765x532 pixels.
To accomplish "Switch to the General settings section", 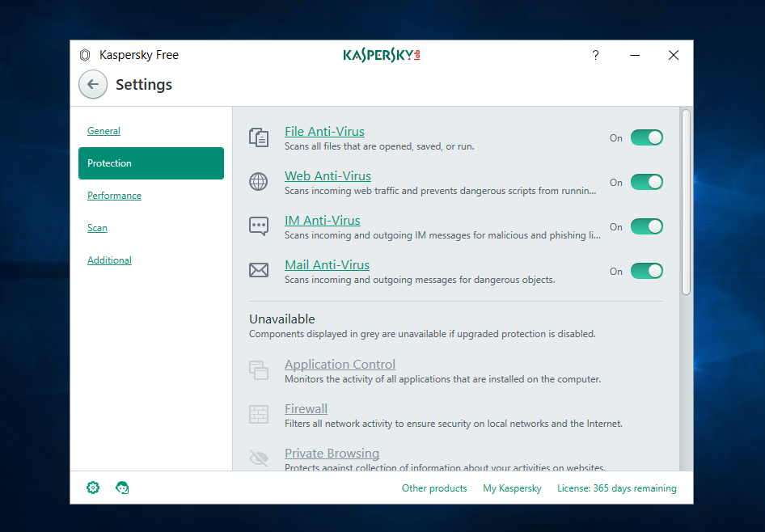I will [104, 131].
